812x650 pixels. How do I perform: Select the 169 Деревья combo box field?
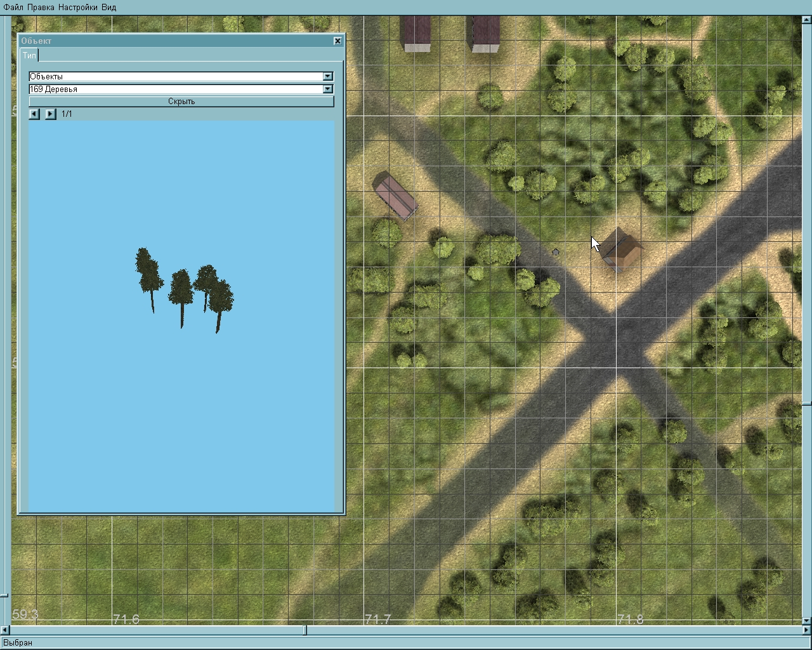(181, 89)
